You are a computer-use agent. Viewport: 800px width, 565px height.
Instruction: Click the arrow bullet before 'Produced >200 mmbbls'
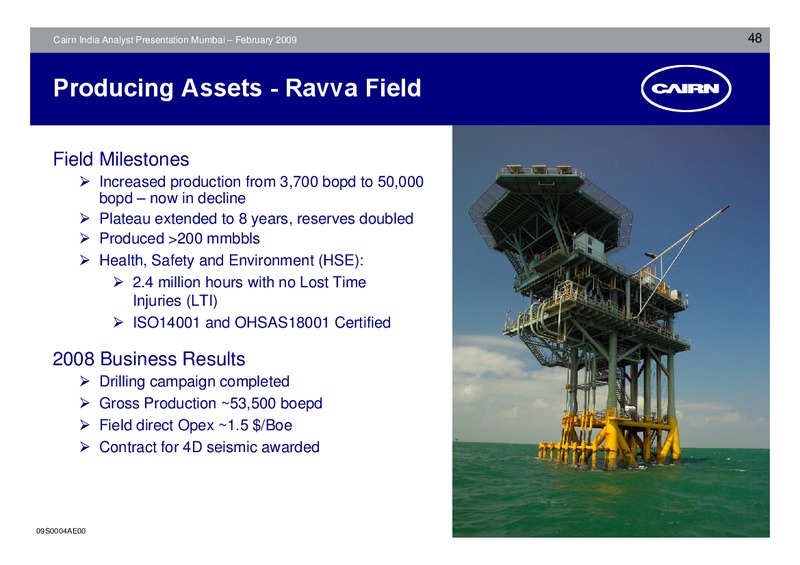(x=85, y=238)
